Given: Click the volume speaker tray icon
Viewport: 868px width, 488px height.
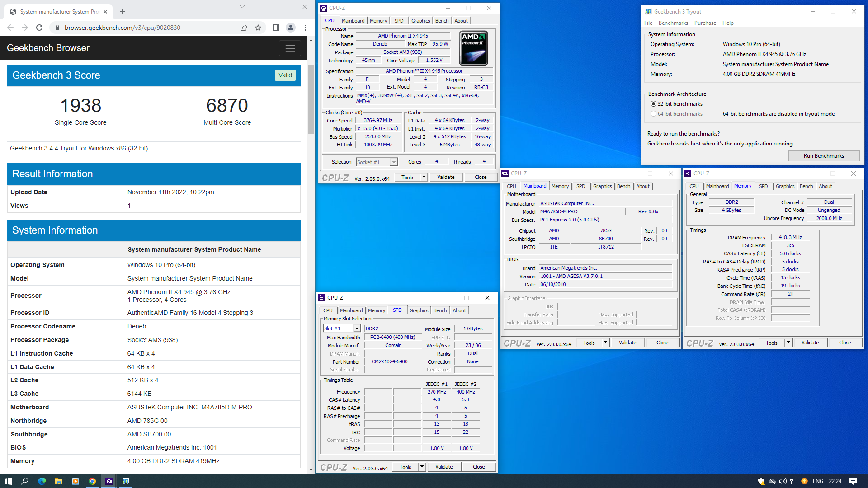Looking at the screenshot, I should [x=783, y=481].
